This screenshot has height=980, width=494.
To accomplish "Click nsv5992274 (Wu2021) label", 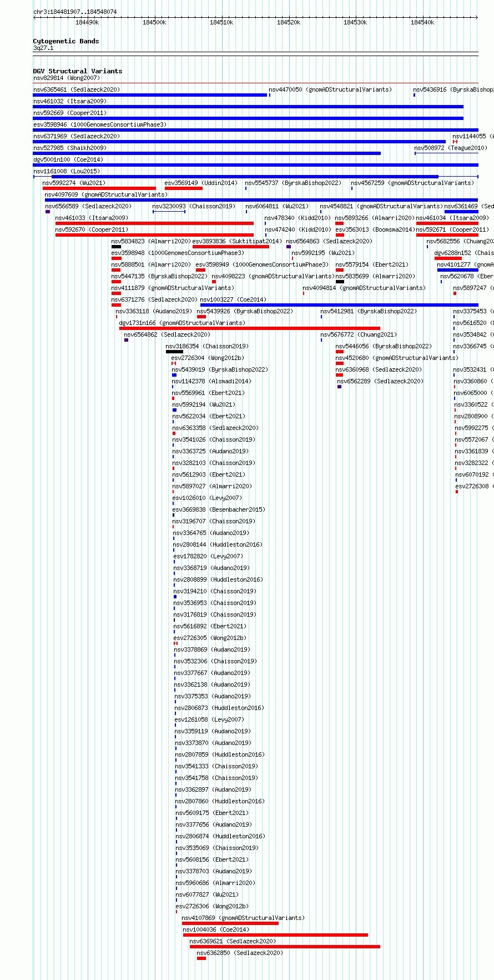I will (74, 183).
